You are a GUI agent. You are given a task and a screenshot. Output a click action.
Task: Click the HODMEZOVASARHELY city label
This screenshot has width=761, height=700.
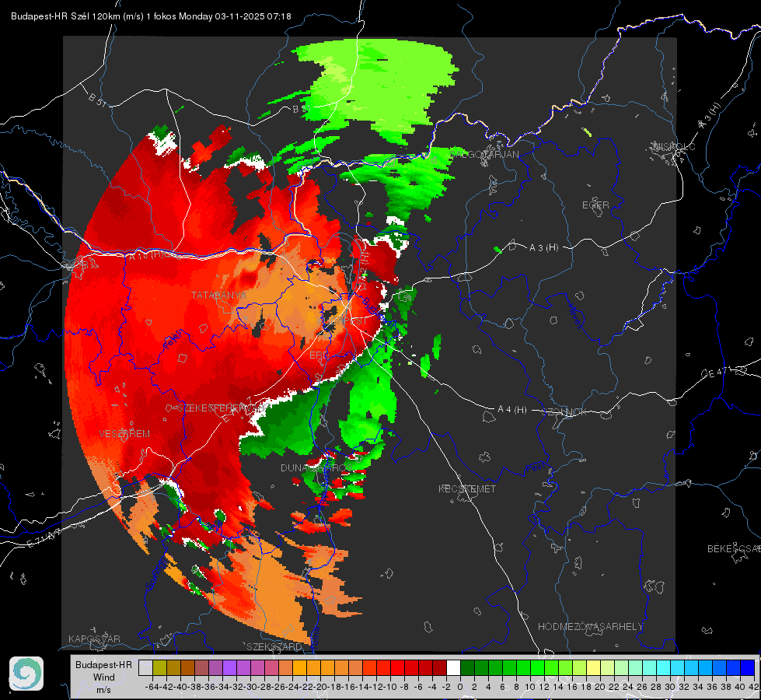coord(590,627)
